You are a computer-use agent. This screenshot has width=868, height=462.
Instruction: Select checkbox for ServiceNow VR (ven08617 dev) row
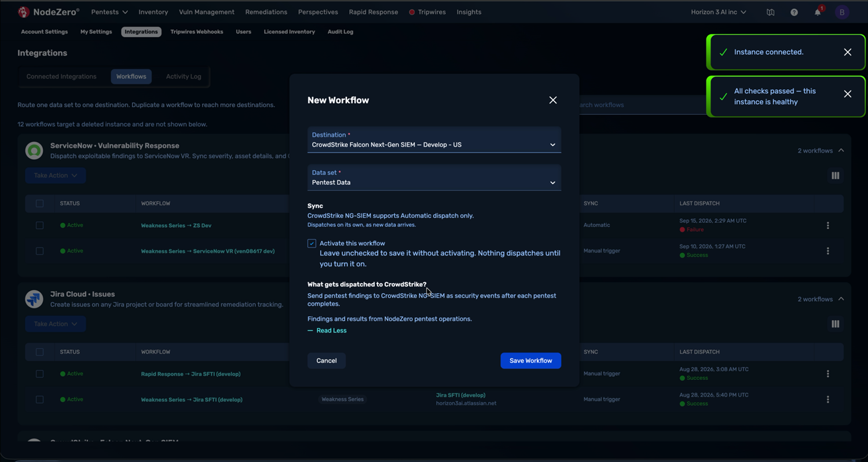click(x=39, y=251)
